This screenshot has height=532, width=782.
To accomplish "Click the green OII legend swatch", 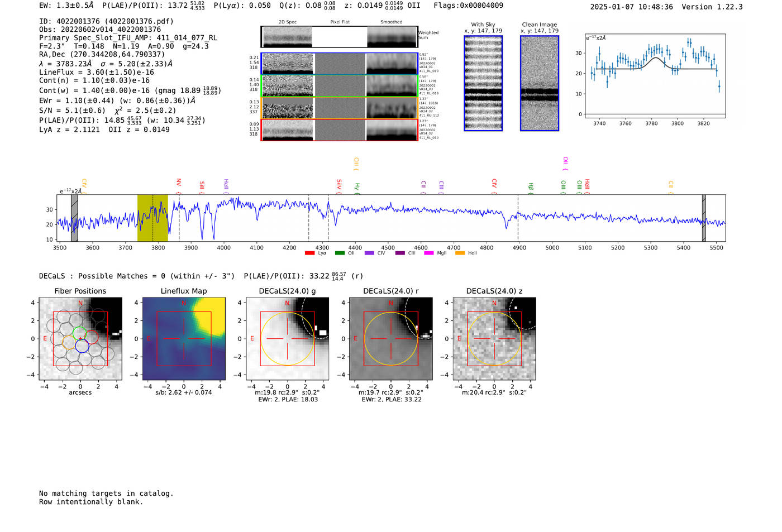I will coord(340,253).
